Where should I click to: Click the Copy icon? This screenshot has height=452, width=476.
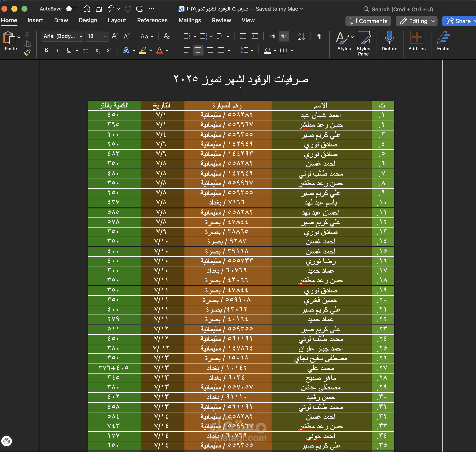[x=27, y=43]
